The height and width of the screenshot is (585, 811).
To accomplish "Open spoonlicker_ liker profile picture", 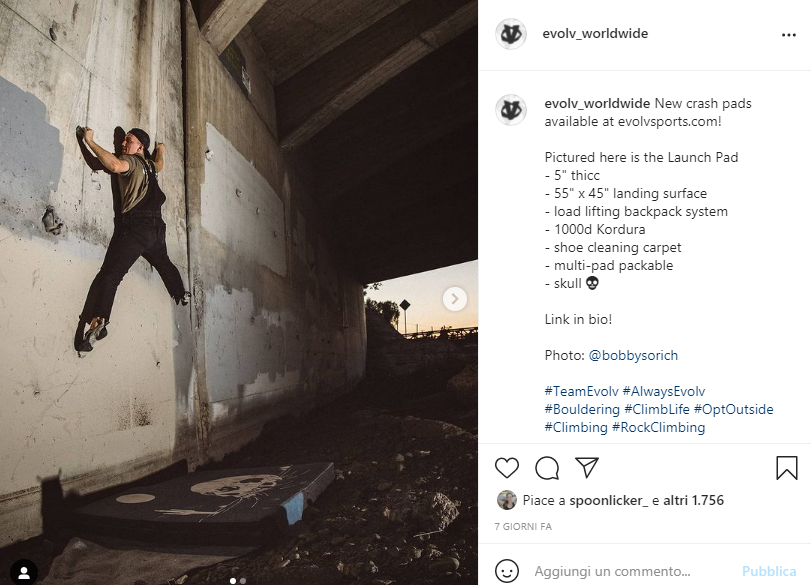I will 507,500.
